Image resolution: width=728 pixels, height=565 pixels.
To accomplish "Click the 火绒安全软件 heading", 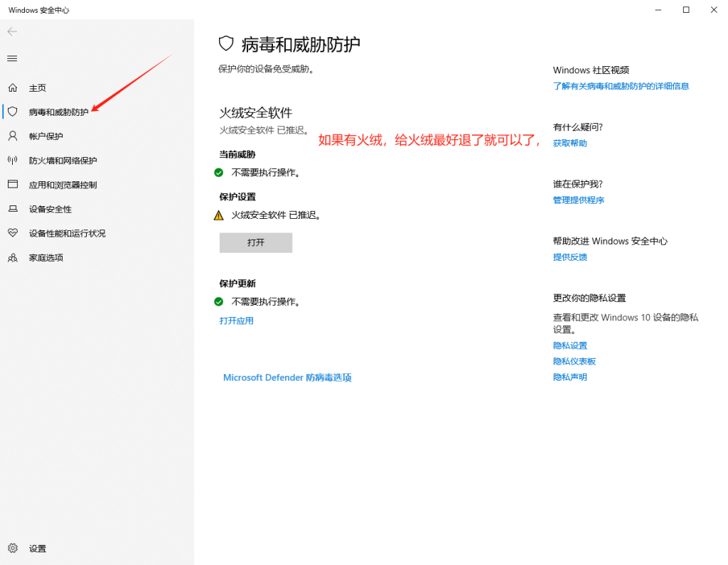I will (x=256, y=113).
